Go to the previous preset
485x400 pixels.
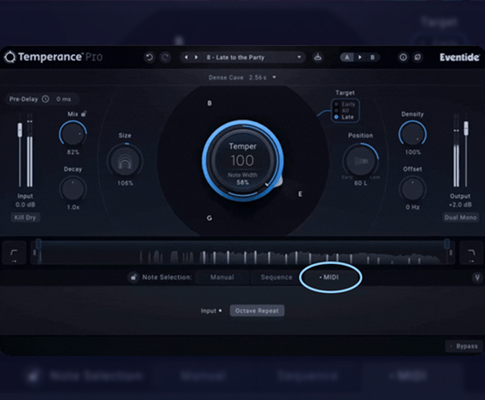(x=186, y=57)
